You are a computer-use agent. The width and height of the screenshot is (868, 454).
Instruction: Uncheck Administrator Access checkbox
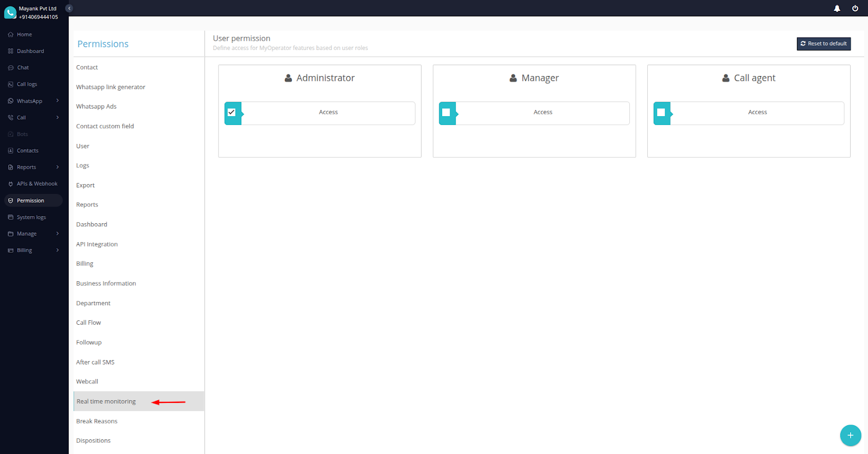click(232, 112)
